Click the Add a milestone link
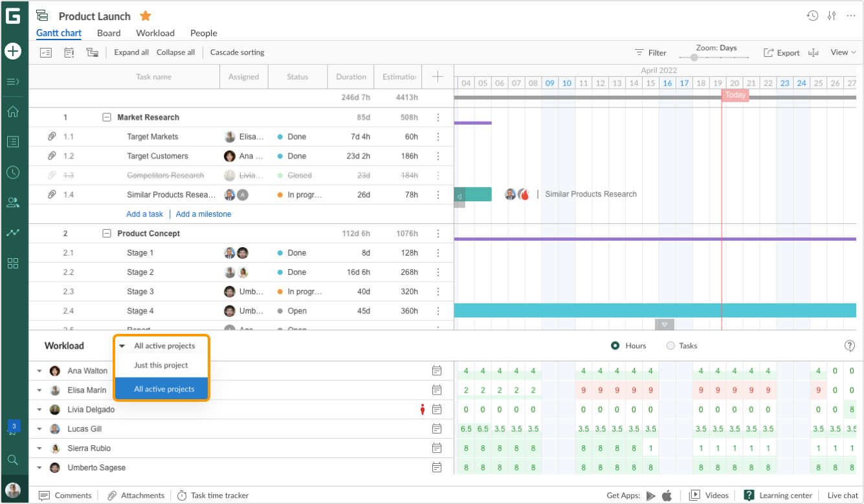The height and width of the screenshot is (504, 864). 203,214
